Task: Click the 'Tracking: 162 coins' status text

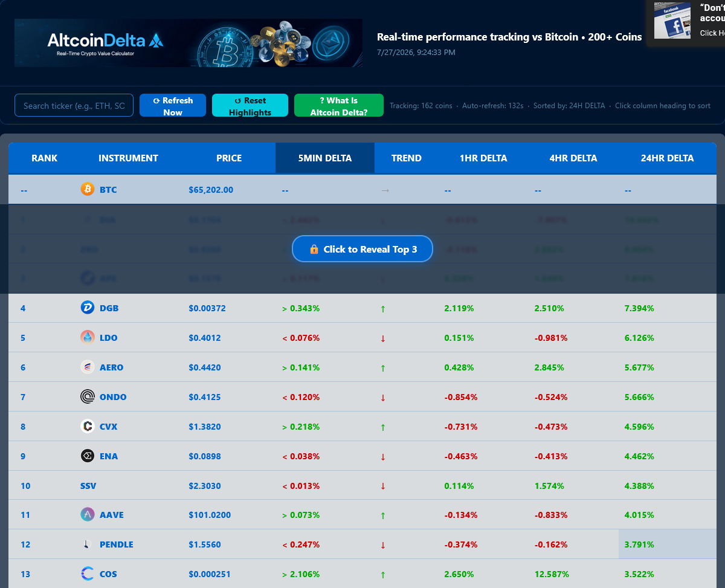Action: (421, 106)
